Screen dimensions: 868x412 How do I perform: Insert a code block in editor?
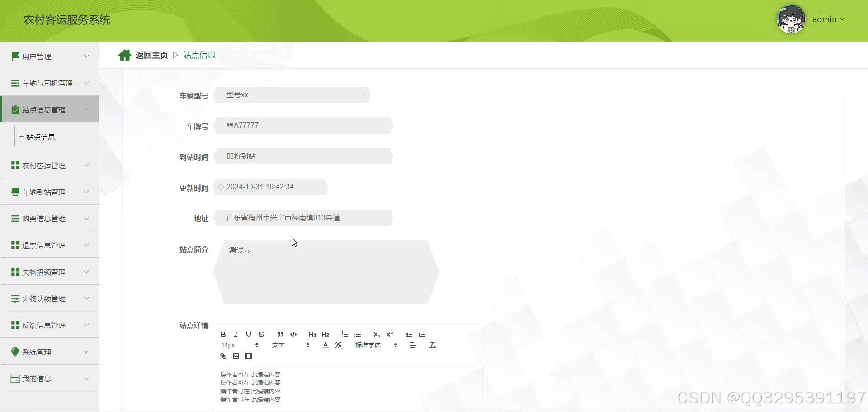(x=293, y=334)
